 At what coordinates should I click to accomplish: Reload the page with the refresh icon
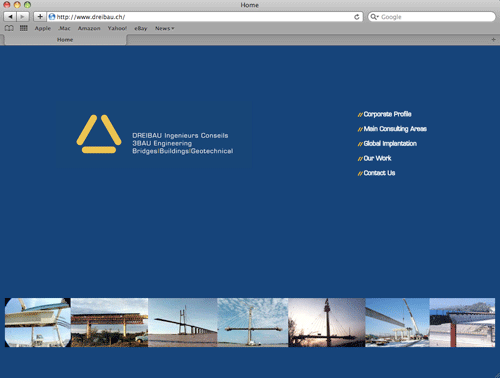click(356, 17)
